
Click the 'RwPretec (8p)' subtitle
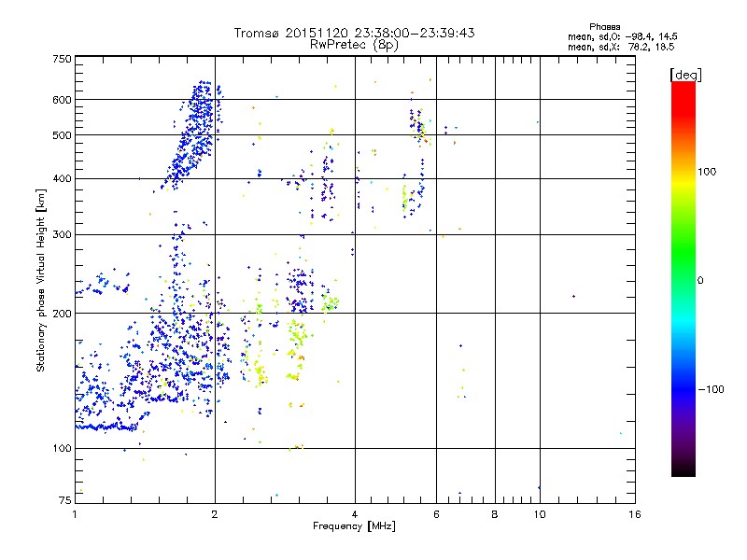[354, 45]
